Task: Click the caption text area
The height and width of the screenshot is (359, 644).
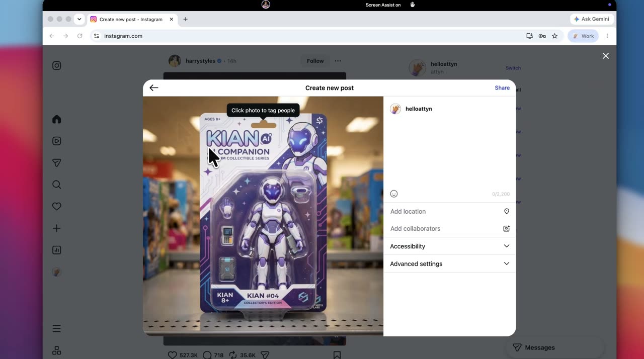Action: 449,152
